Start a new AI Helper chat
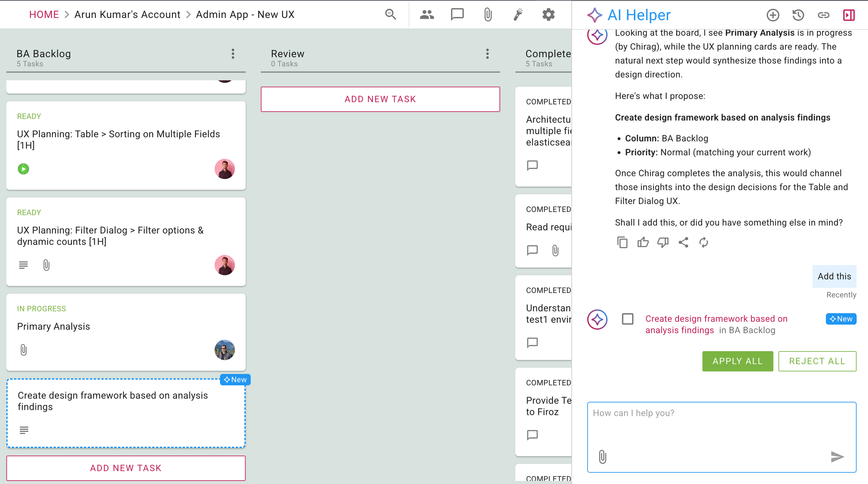Image resolution: width=868 pixels, height=484 pixels. (773, 15)
